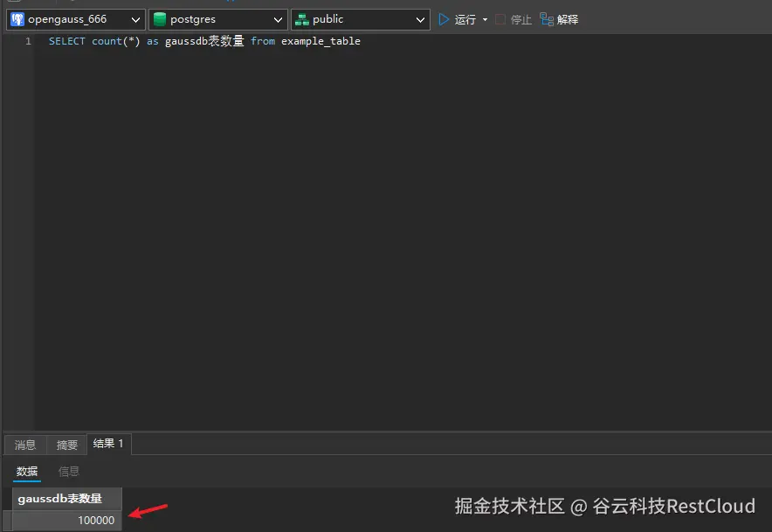Click inside the SQL query on line 1
Image resolution: width=772 pixels, height=532 pixels.
pyautogui.click(x=204, y=41)
